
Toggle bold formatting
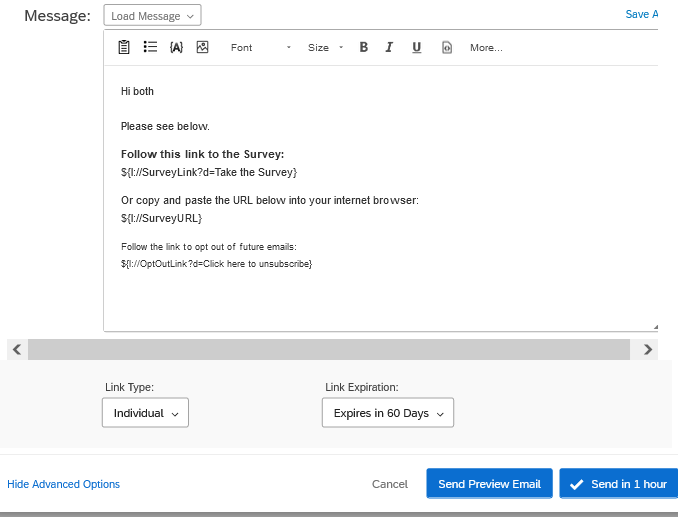(363, 47)
